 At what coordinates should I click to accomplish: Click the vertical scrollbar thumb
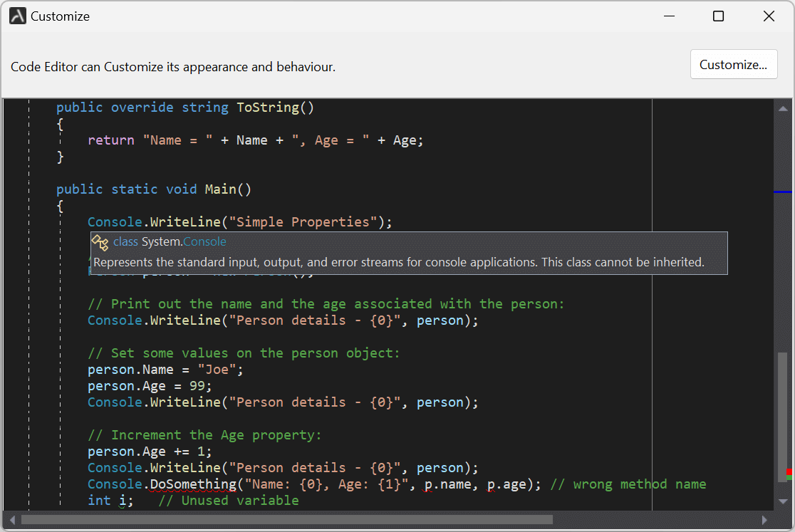(783, 417)
